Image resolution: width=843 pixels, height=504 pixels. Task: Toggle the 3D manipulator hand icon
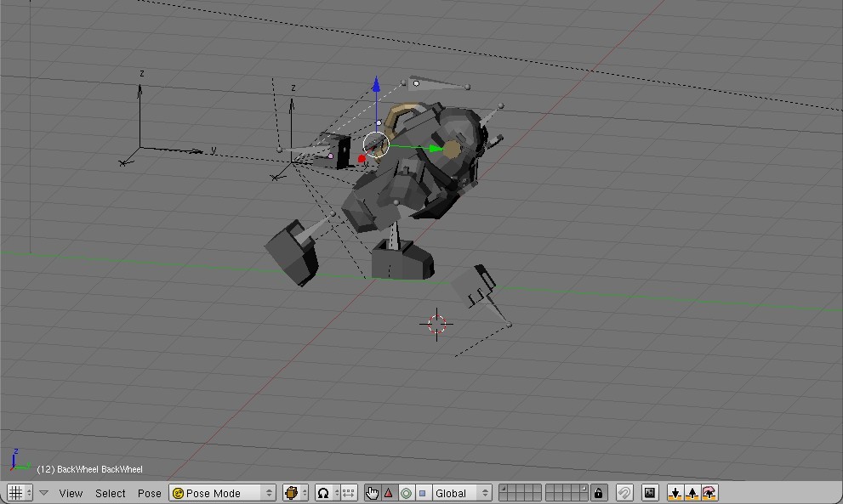[x=373, y=493]
